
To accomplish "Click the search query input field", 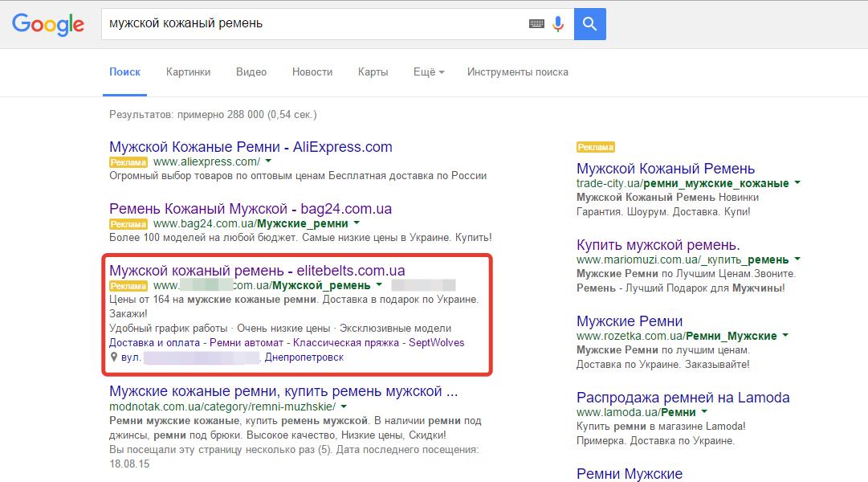I will pos(313,24).
